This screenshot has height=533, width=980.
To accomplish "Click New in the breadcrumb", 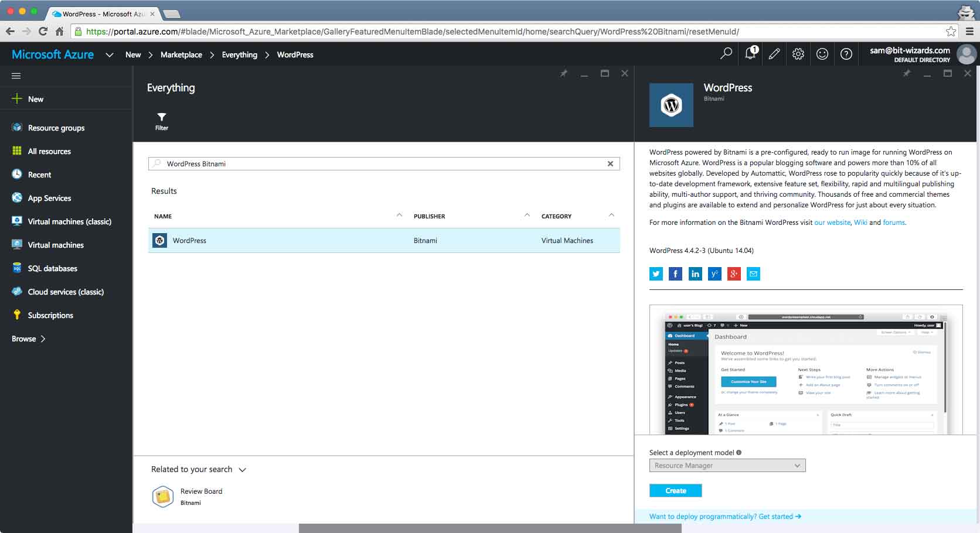I will pos(133,54).
